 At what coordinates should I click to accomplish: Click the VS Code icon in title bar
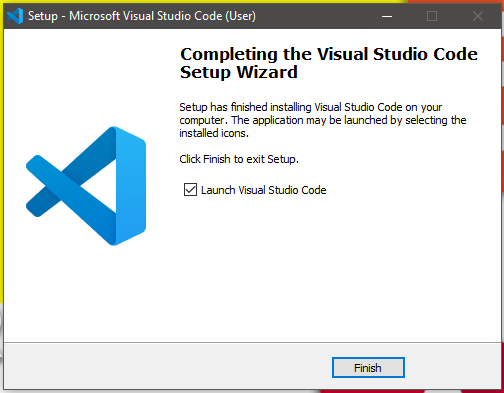point(15,16)
